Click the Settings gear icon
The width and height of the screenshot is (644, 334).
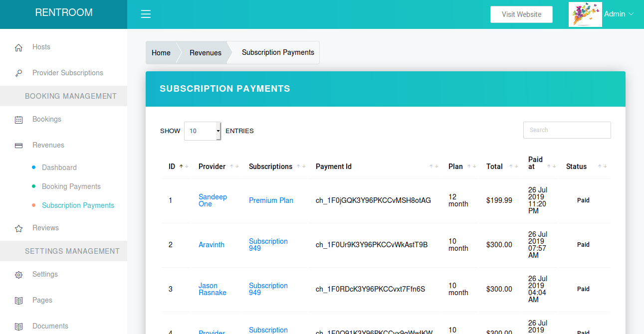18,275
